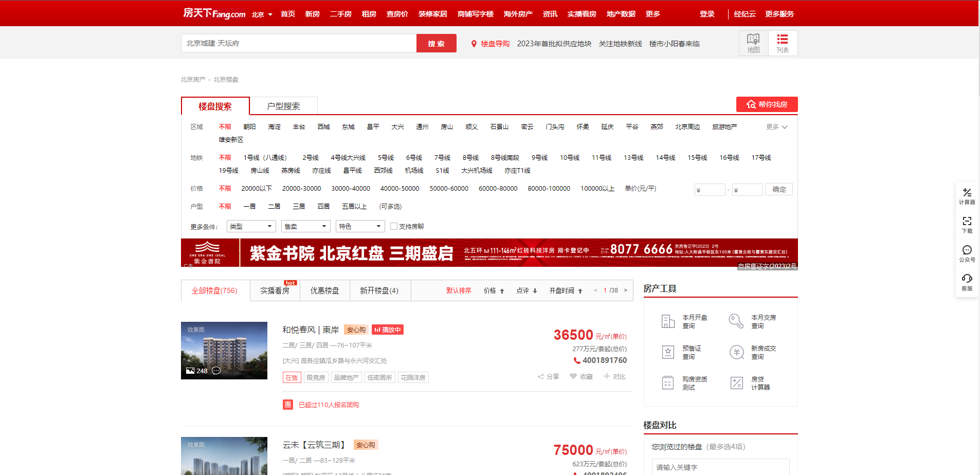Open the 售卖 dropdown
This screenshot has height=475, width=980.
[305, 226]
